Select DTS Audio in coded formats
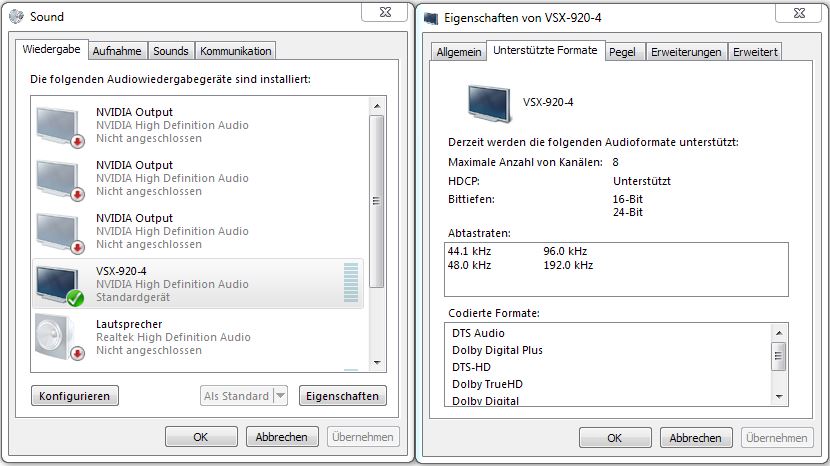Image resolution: width=830 pixels, height=466 pixels. (478, 333)
